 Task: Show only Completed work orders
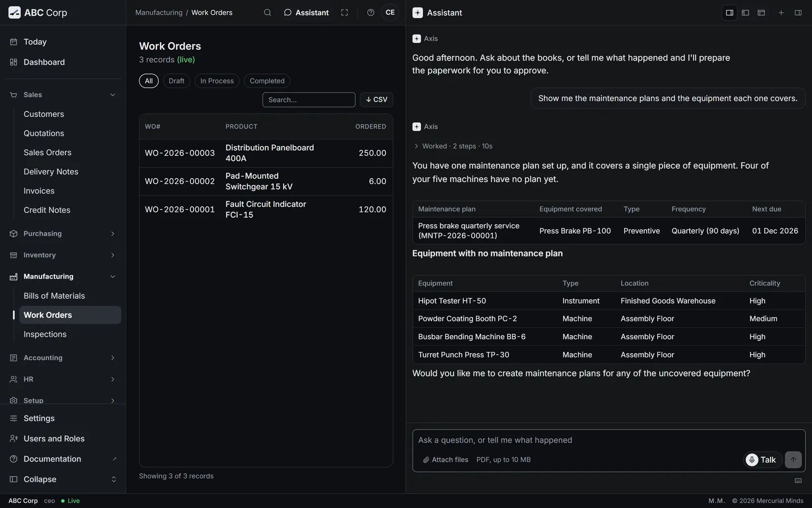point(267,81)
